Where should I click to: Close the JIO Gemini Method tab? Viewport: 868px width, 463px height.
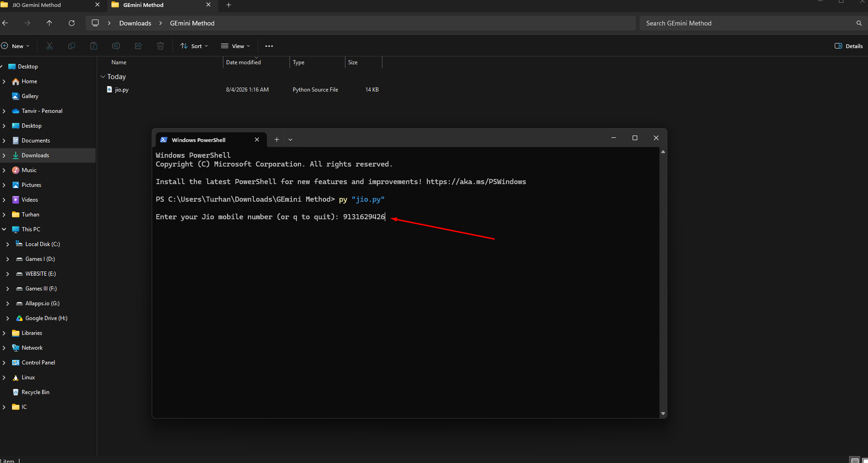point(97,5)
